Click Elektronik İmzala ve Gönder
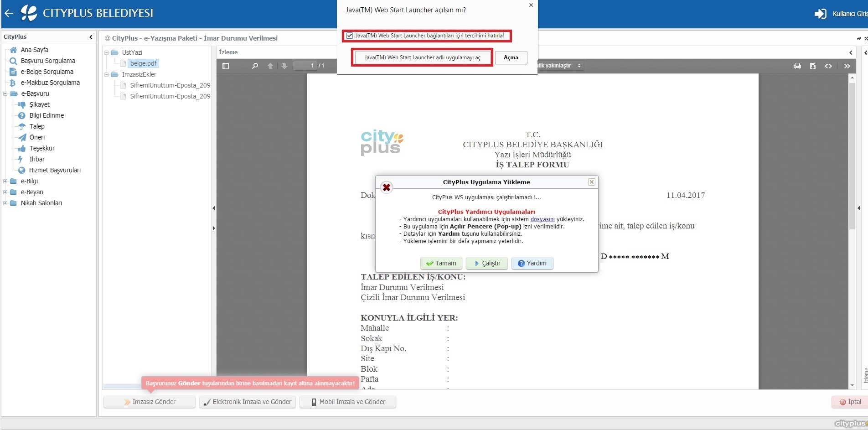Viewport: 868px width, 430px height. (x=248, y=402)
